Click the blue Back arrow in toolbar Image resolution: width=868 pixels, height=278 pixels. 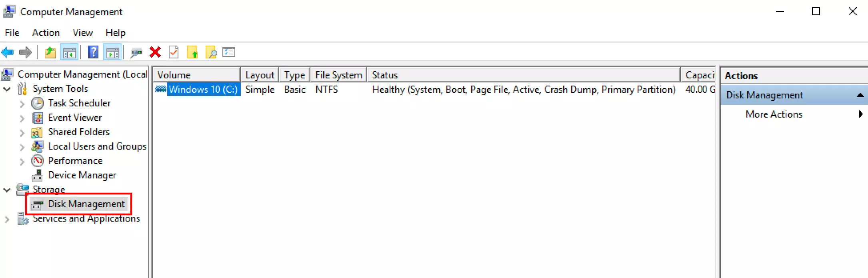coord(8,52)
